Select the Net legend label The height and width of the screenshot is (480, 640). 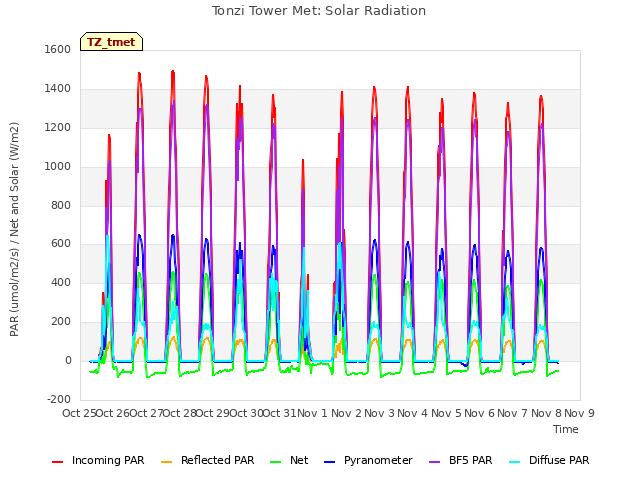299,460
